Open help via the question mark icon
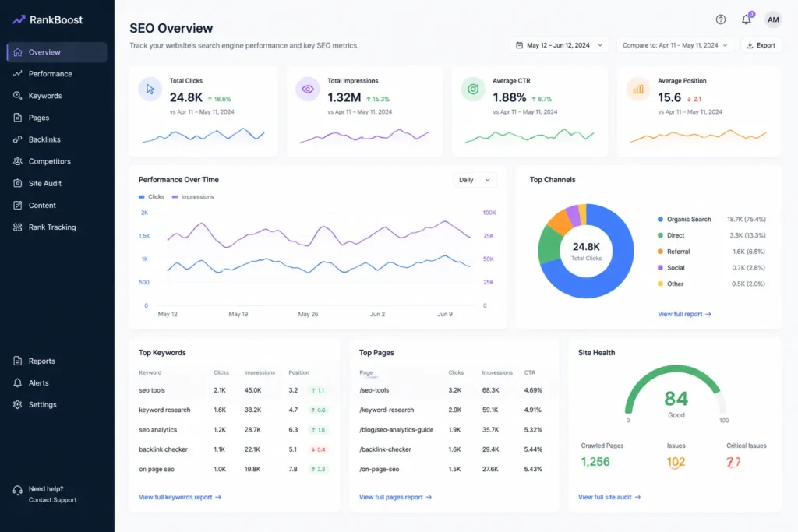Screen dimensions: 798x532 (721, 19)
